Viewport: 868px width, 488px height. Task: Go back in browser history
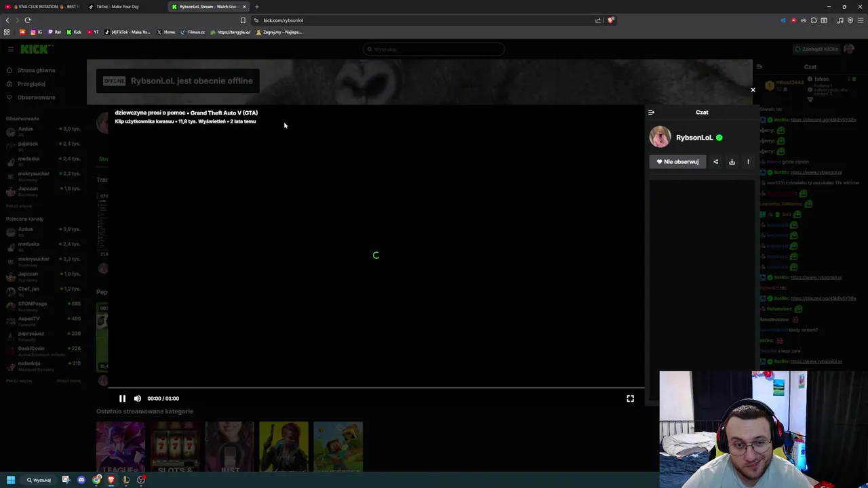[7, 20]
